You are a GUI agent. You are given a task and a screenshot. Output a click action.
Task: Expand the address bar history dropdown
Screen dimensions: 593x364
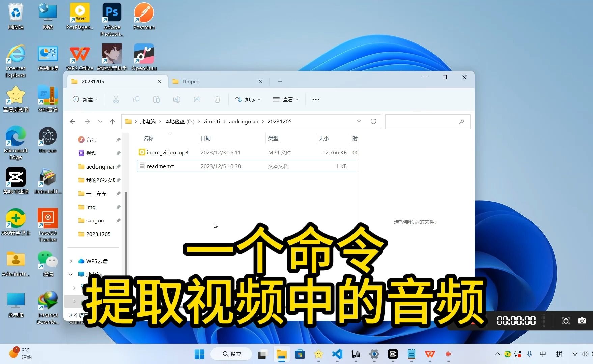(359, 121)
